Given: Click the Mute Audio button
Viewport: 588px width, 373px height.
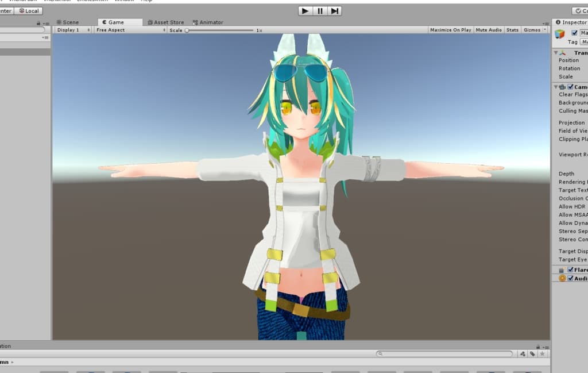Looking at the screenshot, I should coord(489,30).
